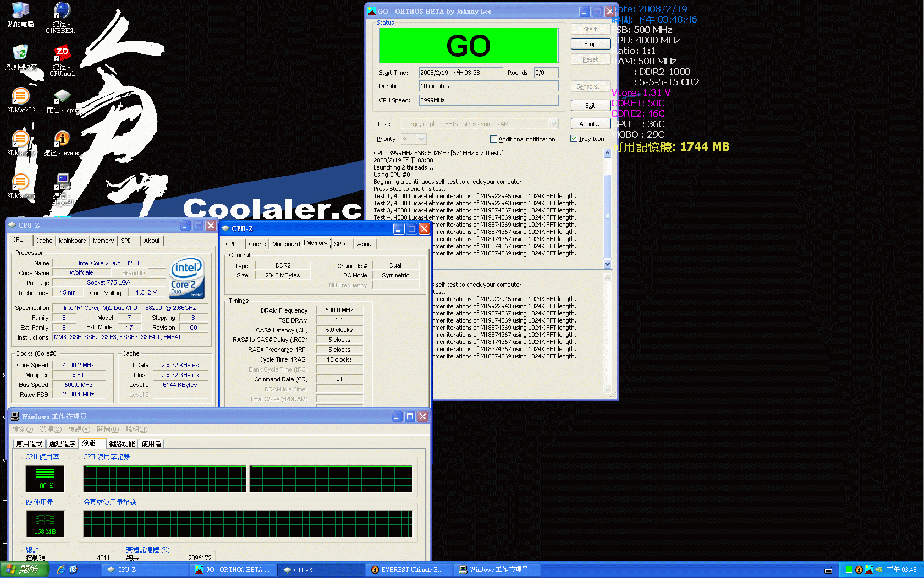
Task: Click the ORTHOS mountain tray icon
Action: coord(868,570)
